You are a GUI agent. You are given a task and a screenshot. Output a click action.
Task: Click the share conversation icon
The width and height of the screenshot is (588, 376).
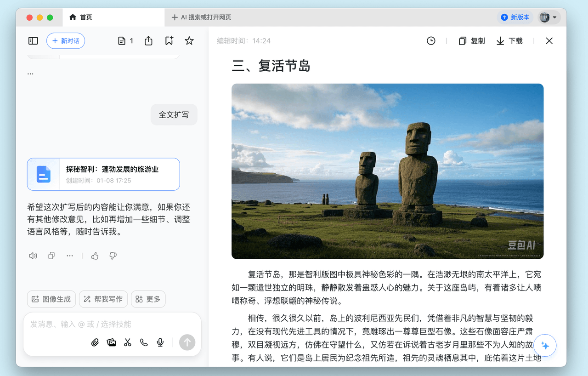[x=148, y=41]
